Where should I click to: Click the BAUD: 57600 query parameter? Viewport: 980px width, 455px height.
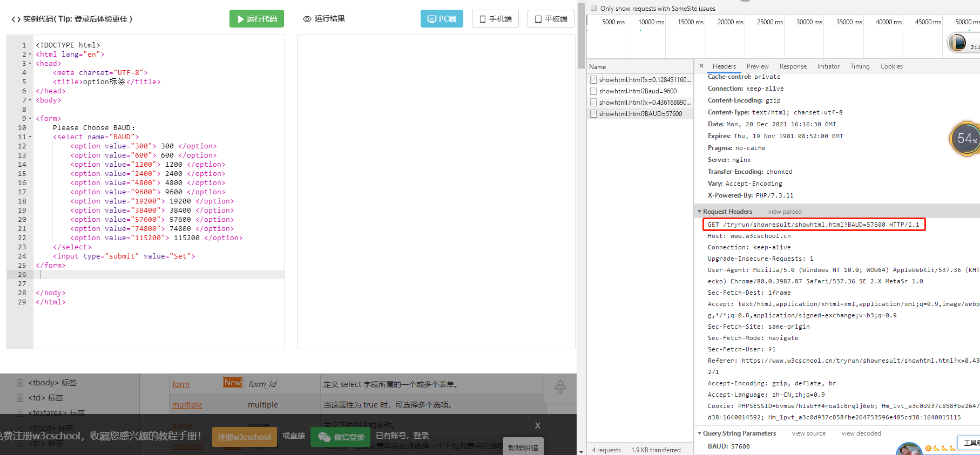point(728,446)
